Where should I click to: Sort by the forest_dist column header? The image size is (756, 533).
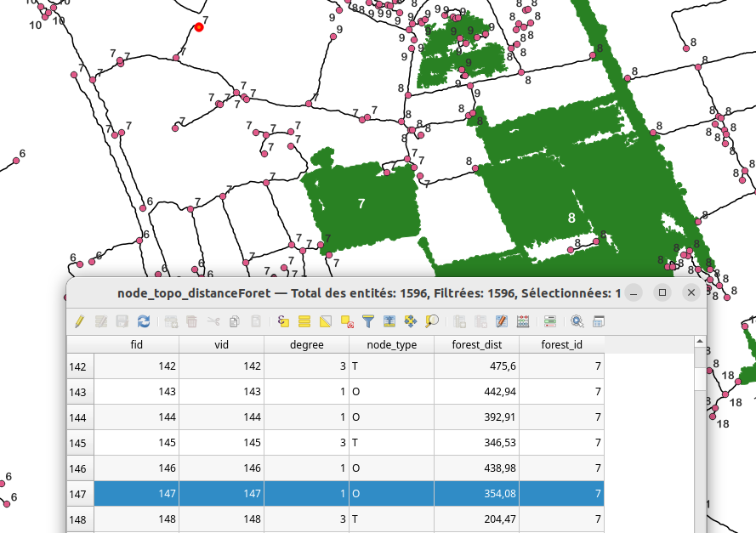point(476,344)
